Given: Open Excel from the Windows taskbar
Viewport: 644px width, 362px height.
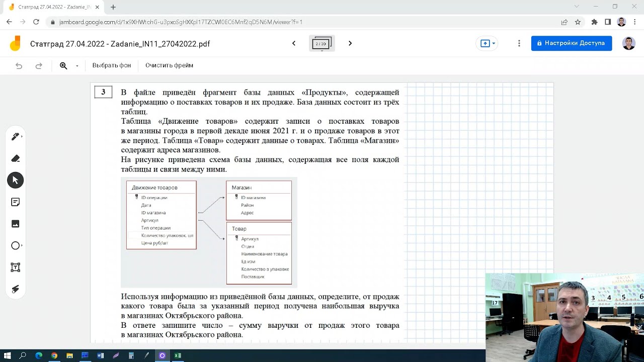Looking at the screenshot, I should tap(178, 355).
